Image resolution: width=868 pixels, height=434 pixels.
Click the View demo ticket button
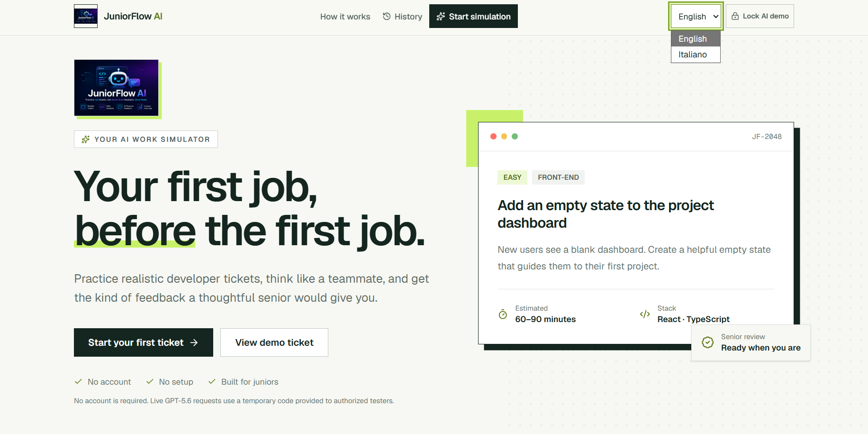pyautogui.click(x=274, y=342)
